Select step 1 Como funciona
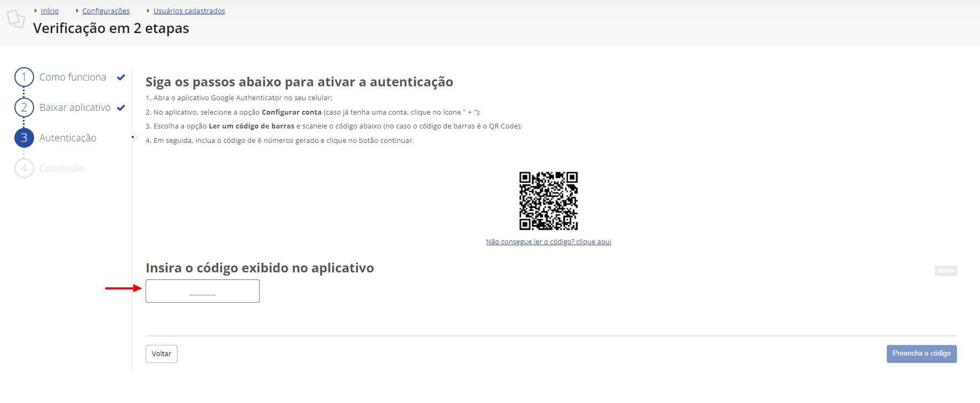Image resolution: width=980 pixels, height=403 pixels. [x=61, y=77]
